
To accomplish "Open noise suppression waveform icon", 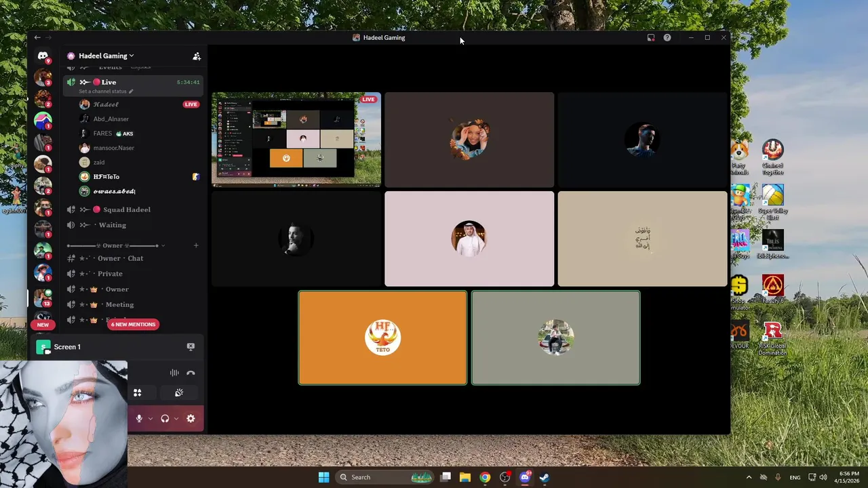I will pos(174,373).
